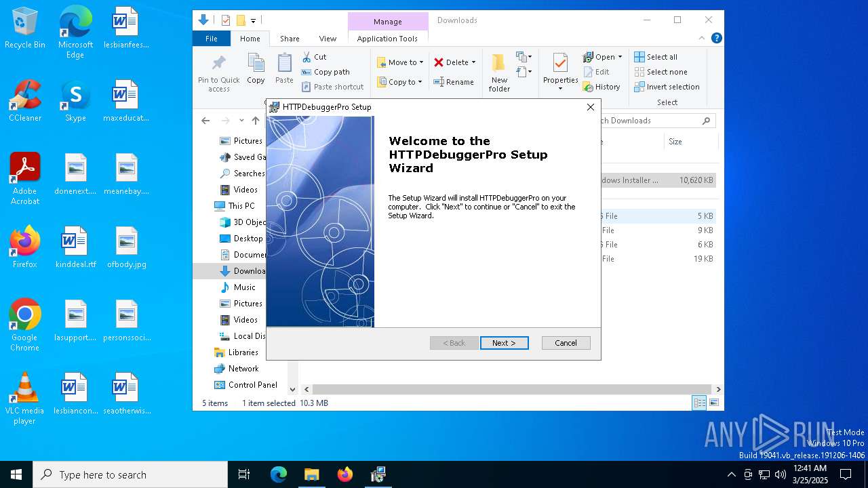Select the Recycle Bin desktop icon
868x488 pixels.
[x=25, y=28]
